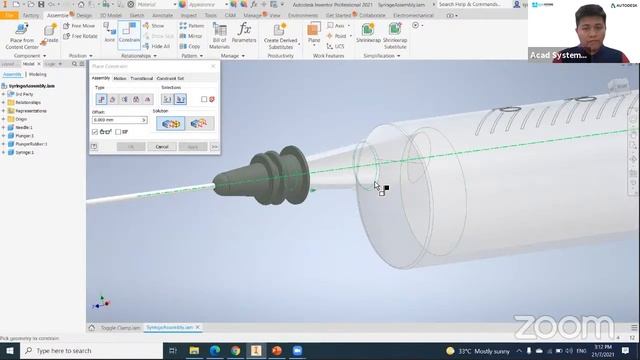Click the dialog help icon button
The image size is (640, 360).
[94, 147]
